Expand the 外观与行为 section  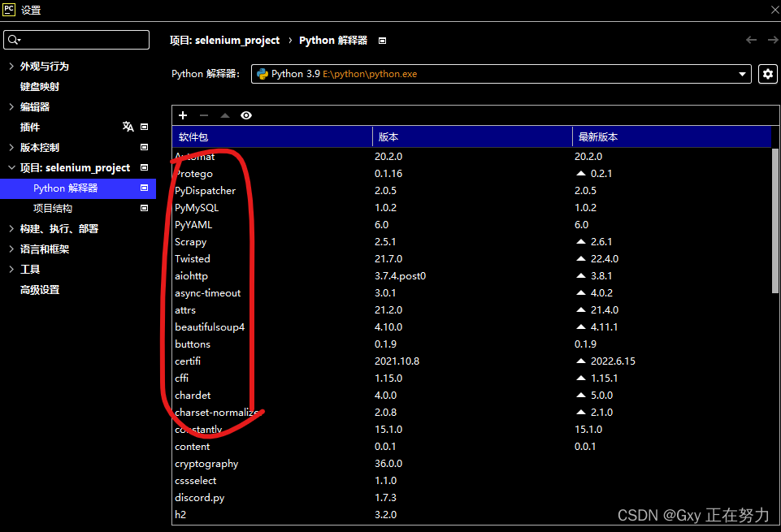[x=11, y=66]
